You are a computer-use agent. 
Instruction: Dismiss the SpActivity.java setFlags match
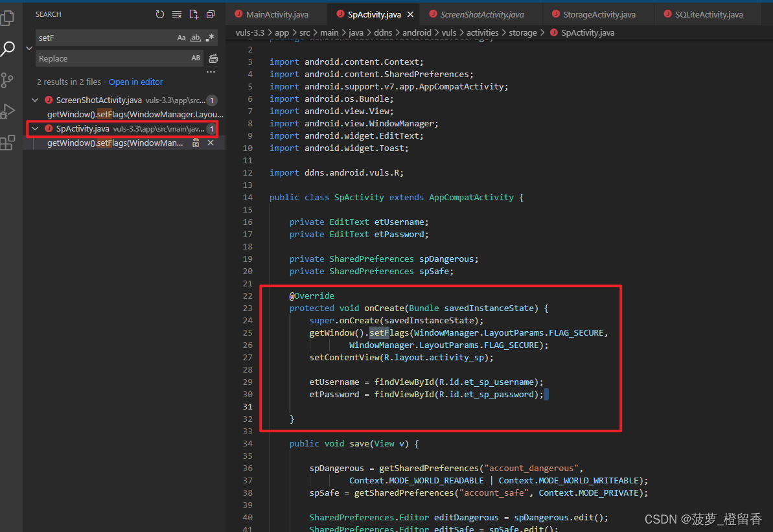(x=211, y=143)
